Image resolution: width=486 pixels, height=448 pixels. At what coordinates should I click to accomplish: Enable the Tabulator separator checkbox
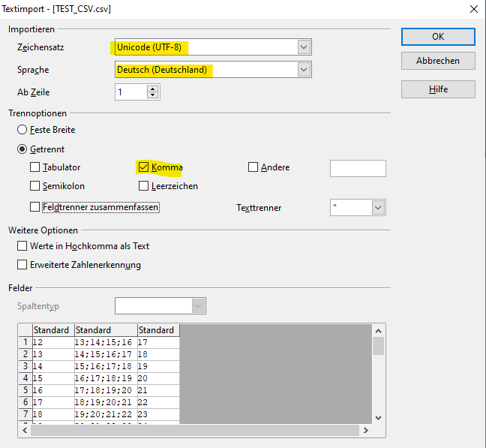coord(35,167)
